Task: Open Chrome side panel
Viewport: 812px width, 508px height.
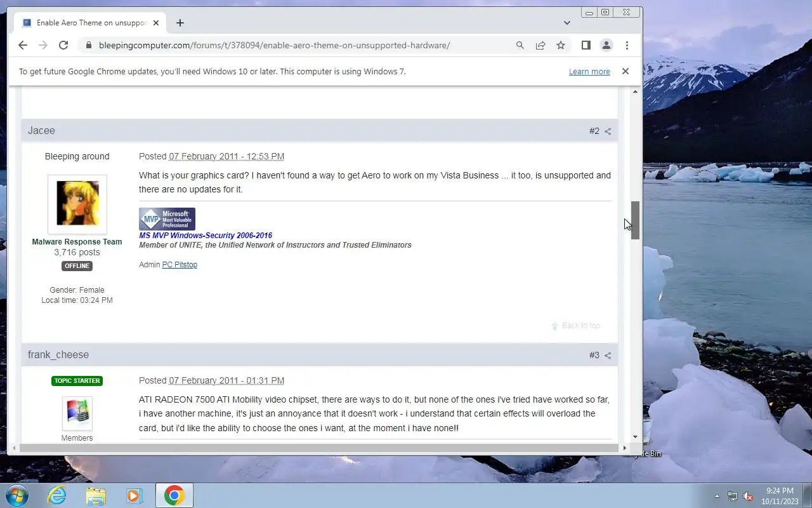Action: 586,45
